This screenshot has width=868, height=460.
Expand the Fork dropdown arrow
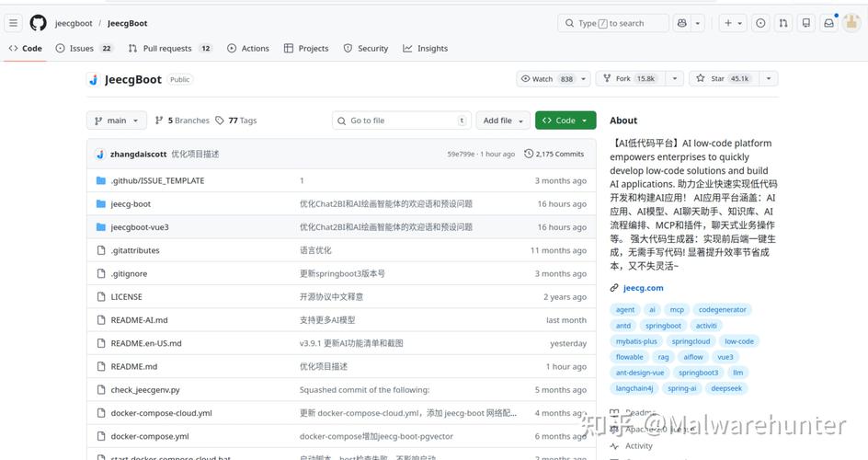coord(674,78)
